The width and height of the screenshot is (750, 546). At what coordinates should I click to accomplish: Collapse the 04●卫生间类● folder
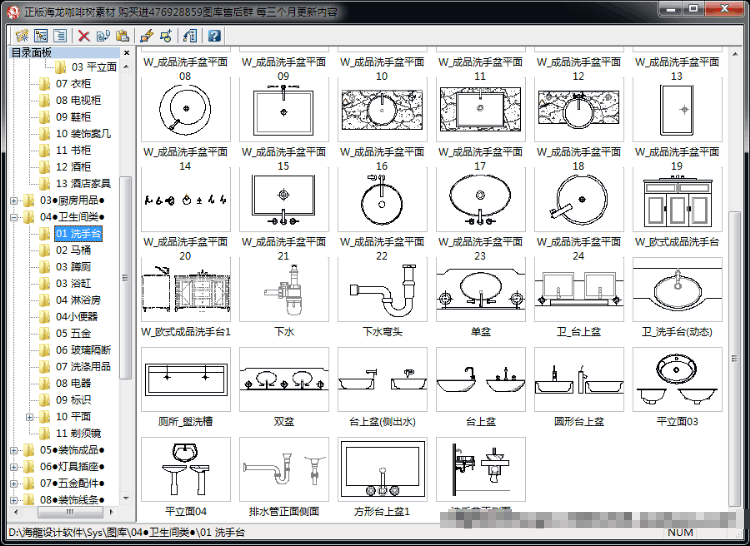point(14,217)
